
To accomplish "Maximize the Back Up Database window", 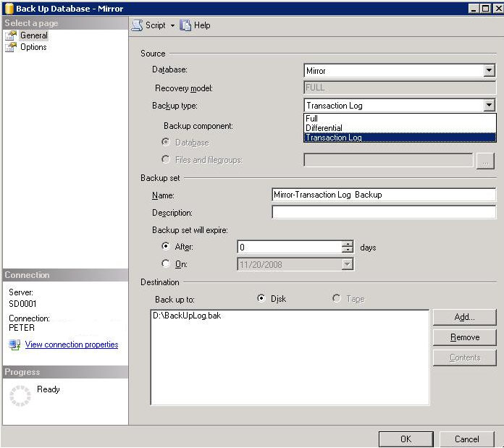I will click(x=485, y=9).
